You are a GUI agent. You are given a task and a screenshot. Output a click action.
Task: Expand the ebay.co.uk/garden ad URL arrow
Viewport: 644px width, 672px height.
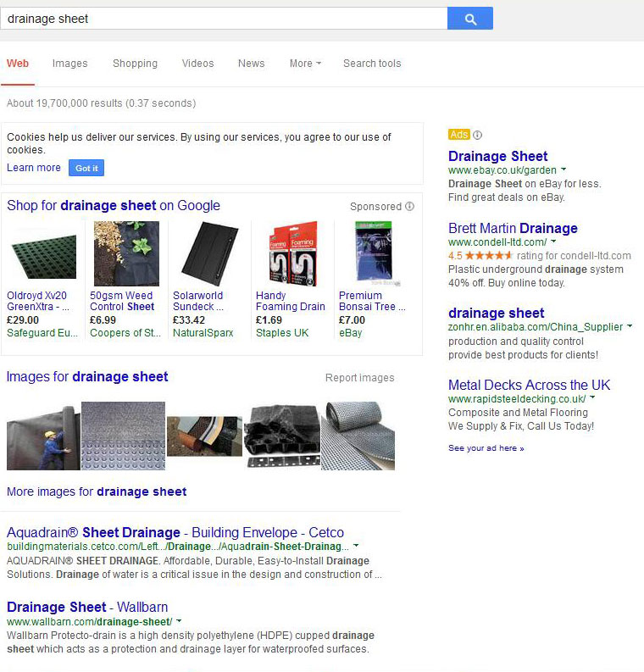tap(564, 170)
